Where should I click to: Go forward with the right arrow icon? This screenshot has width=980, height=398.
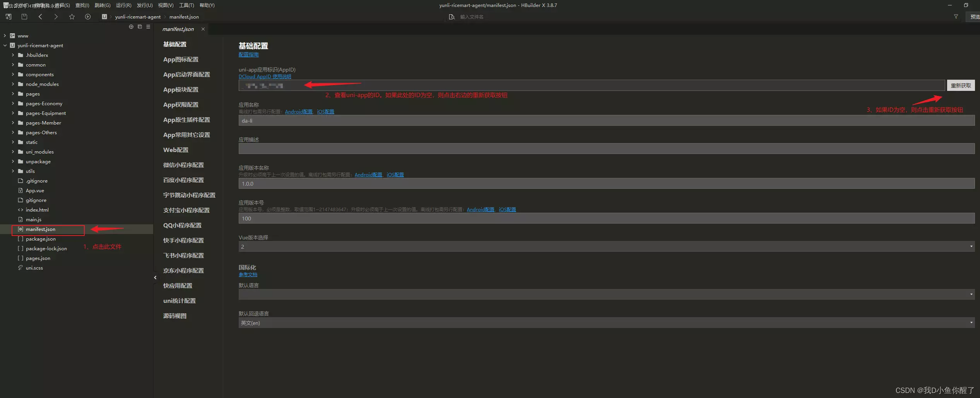coord(56,17)
